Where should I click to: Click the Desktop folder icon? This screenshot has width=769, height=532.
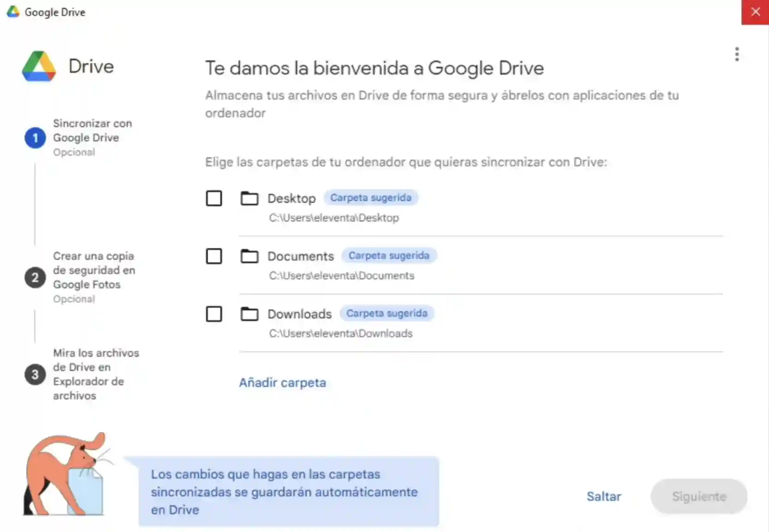[249, 198]
